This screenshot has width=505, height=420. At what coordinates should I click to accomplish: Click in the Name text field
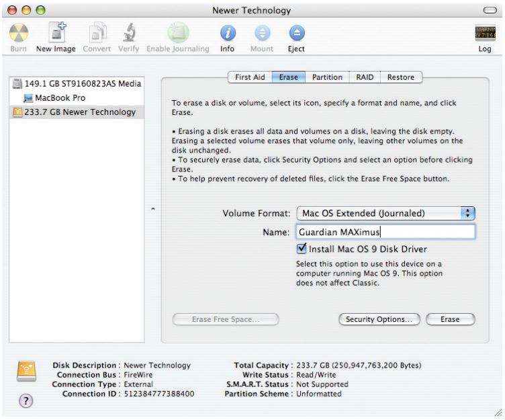click(x=384, y=232)
